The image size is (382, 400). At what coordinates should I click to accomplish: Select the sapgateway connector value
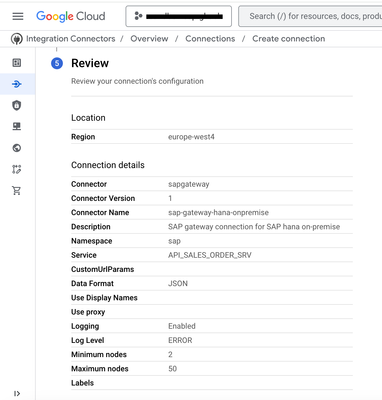pyautogui.click(x=189, y=184)
